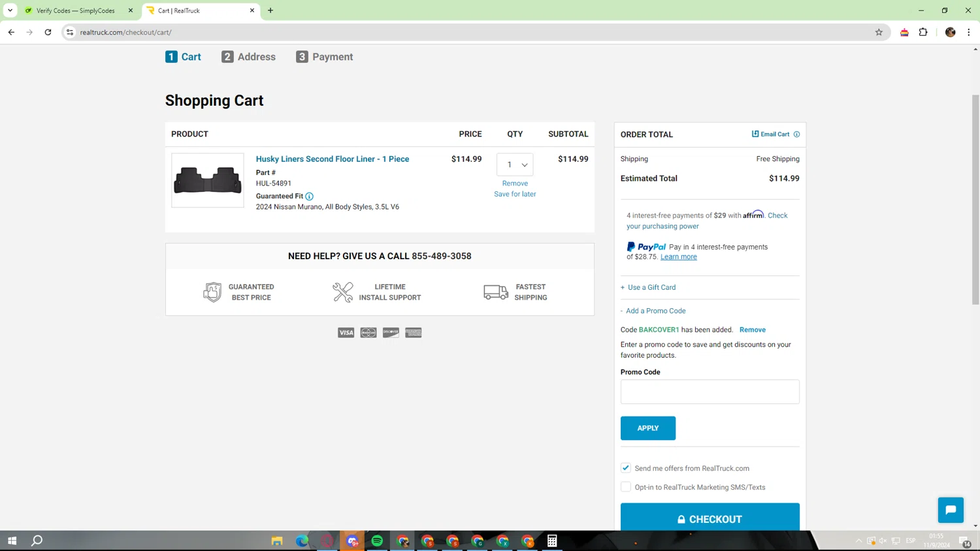The width and height of the screenshot is (980, 551).
Task: Collapse the Add a Promo Code section
Action: pyautogui.click(x=653, y=311)
